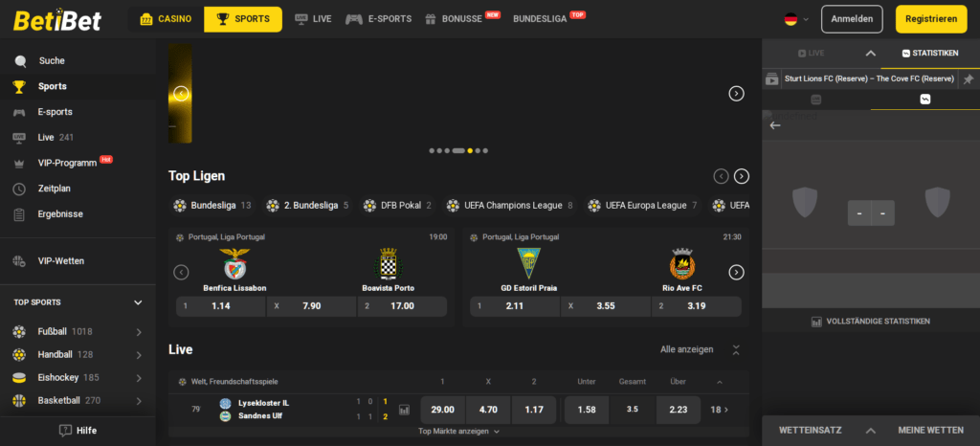Screen dimensions: 980x446
Task: Open the STATISTIKEN tab
Action: tap(930, 53)
